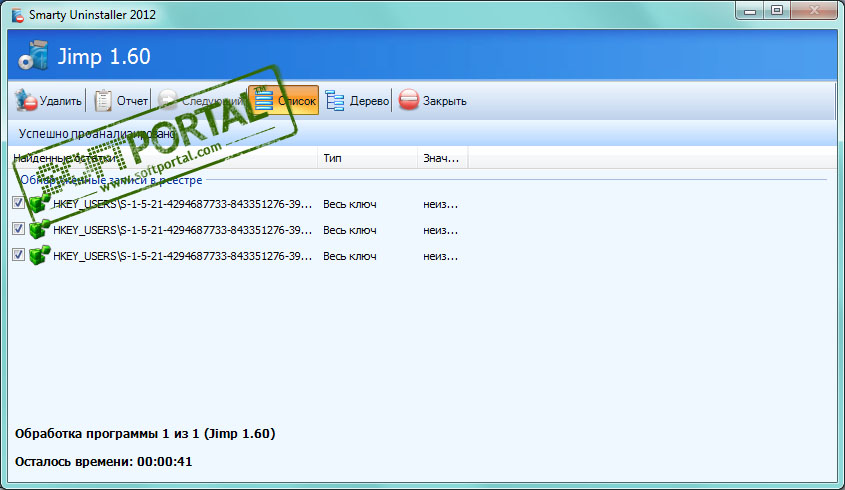The width and height of the screenshot is (845, 490).
Task: Click 'Осталось времени: 00:00:41' status text
Action: click(103, 461)
